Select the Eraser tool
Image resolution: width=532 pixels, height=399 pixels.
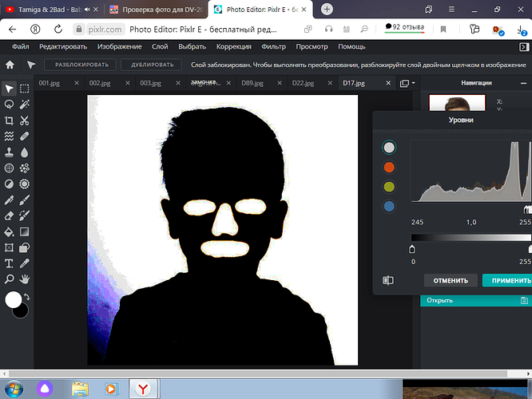pyautogui.click(x=9, y=215)
